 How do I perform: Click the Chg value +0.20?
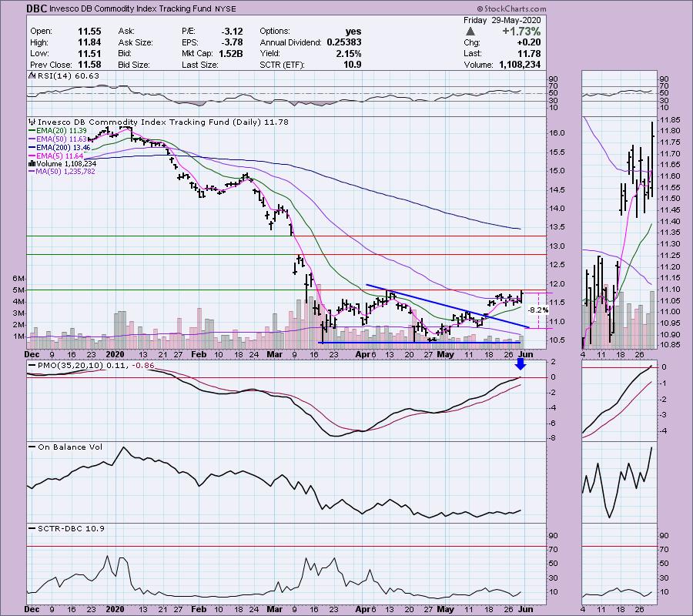click(x=528, y=42)
